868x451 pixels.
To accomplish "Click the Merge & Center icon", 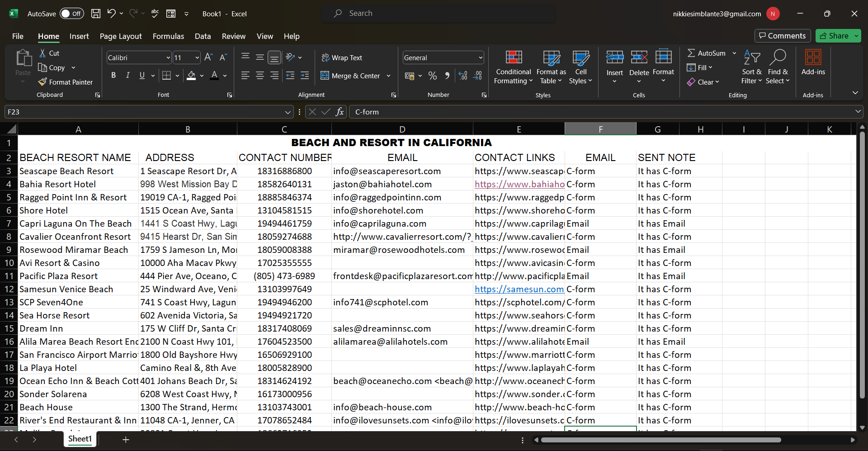I will 325,76.
